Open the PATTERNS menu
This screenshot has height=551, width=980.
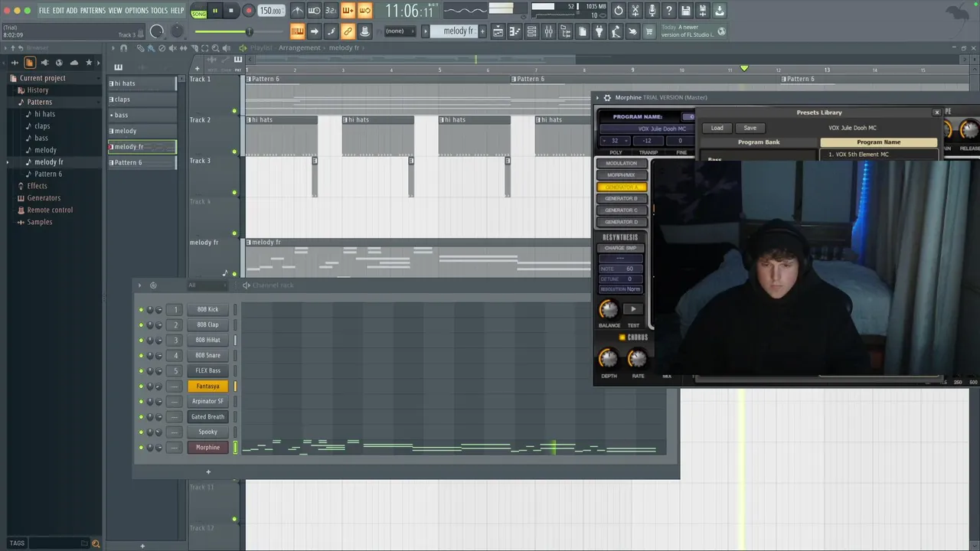(x=93, y=11)
